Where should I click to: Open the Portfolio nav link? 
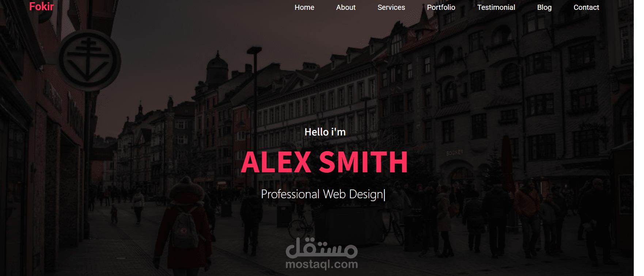click(x=441, y=7)
